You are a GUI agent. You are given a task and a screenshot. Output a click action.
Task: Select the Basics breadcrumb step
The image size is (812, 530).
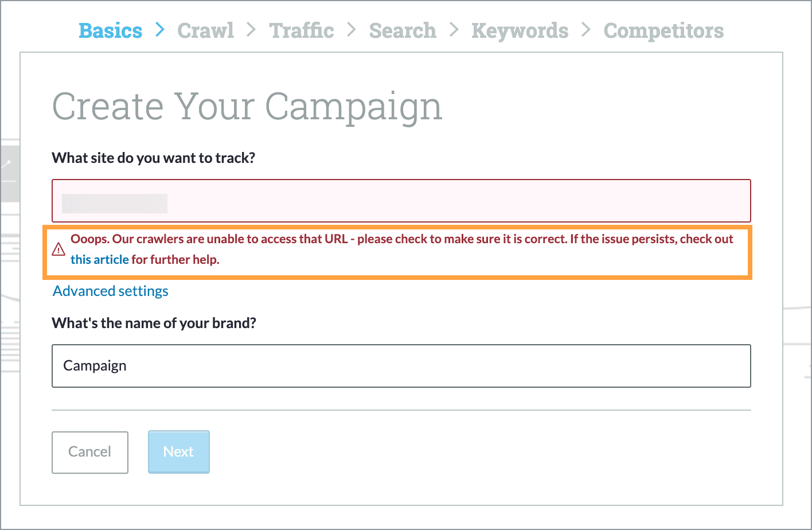(110, 31)
